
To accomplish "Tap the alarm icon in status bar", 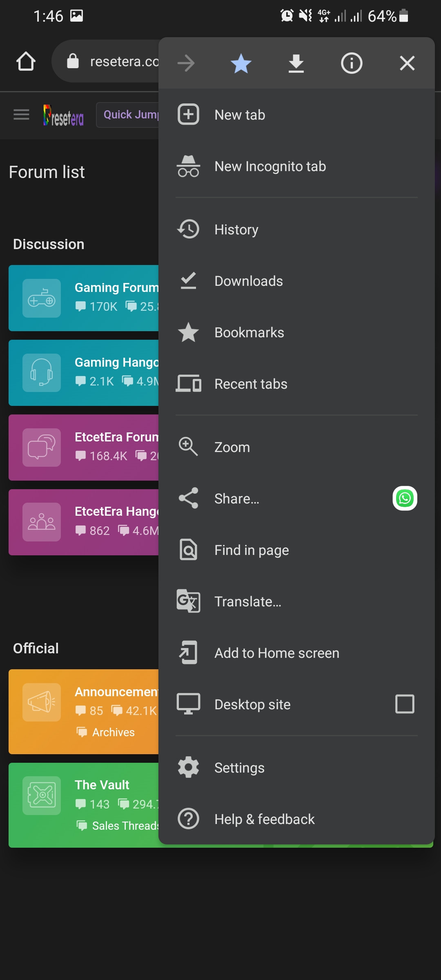I will pos(287,16).
